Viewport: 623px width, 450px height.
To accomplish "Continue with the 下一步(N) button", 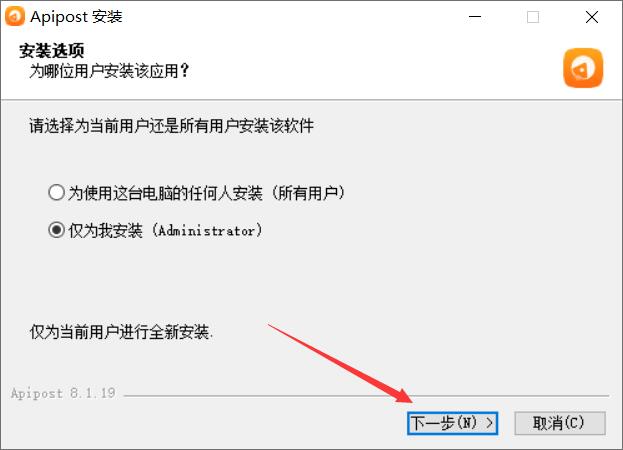I will click(453, 423).
